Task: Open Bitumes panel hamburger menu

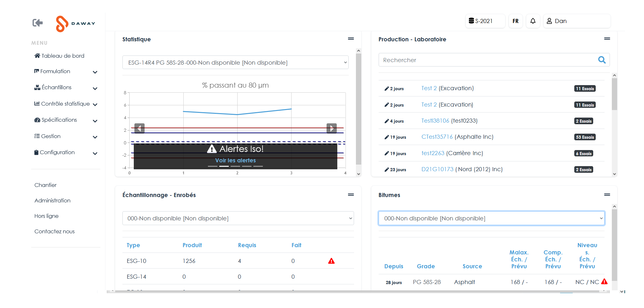Action: tap(607, 195)
